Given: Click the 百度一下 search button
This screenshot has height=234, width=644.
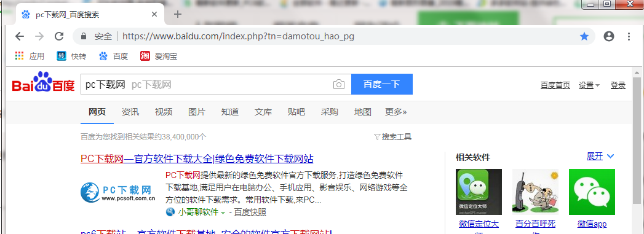Looking at the screenshot, I should (382, 84).
